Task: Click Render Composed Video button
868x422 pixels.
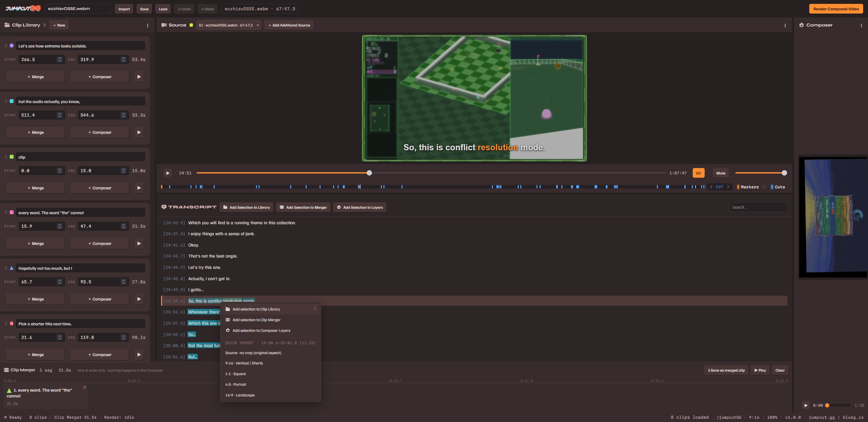Action: [x=836, y=9]
